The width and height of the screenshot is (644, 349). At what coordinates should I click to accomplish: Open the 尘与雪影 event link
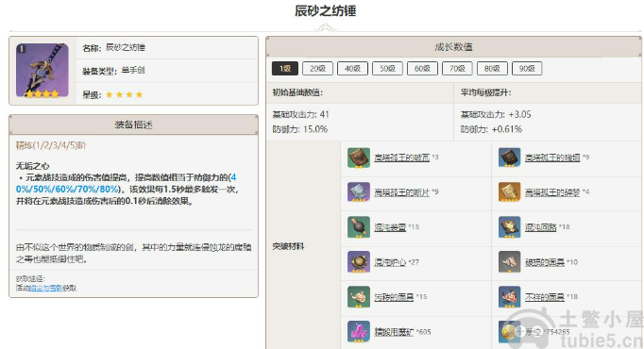coord(46,288)
